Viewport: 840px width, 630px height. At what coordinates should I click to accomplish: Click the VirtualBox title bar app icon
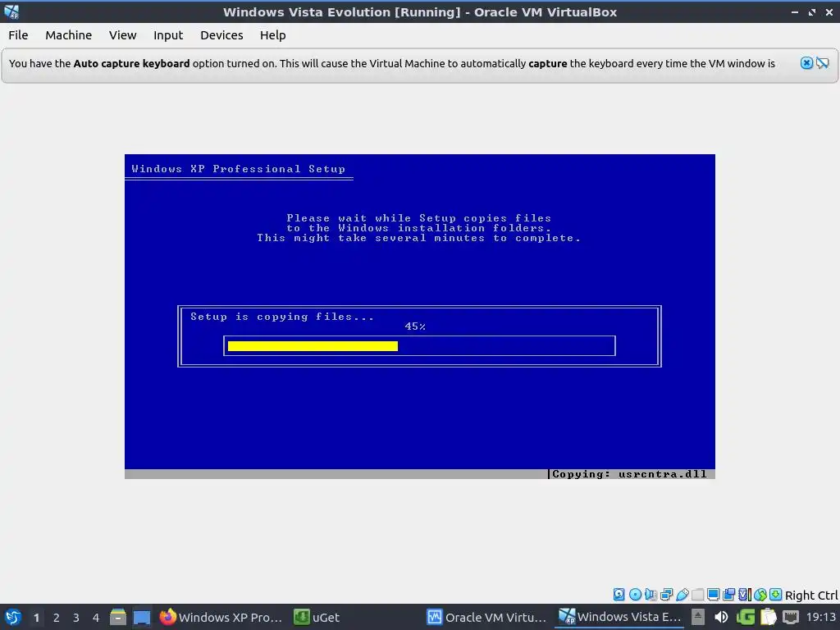(11, 11)
